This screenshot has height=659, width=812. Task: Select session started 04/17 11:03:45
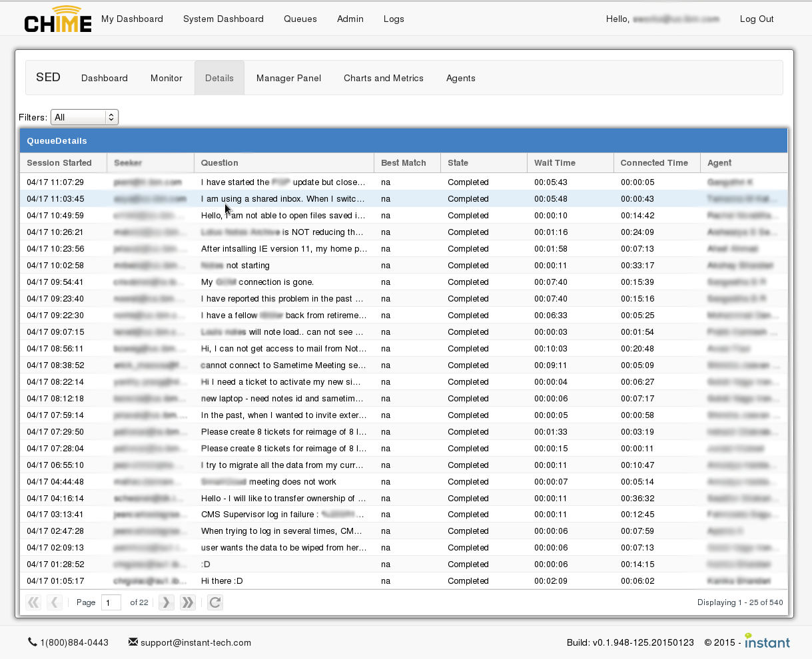coord(55,199)
